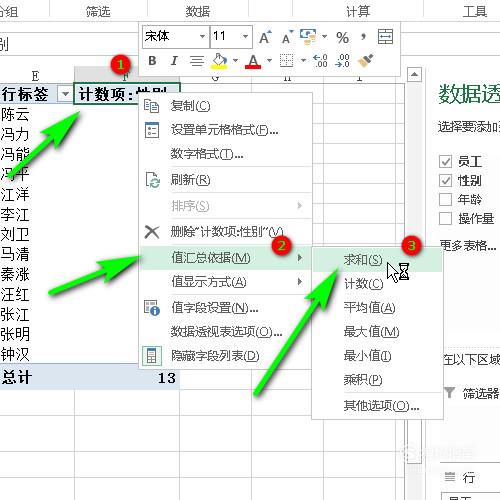
Task: Choose 最大值(M) in submenu
Action: pos(377,332)
